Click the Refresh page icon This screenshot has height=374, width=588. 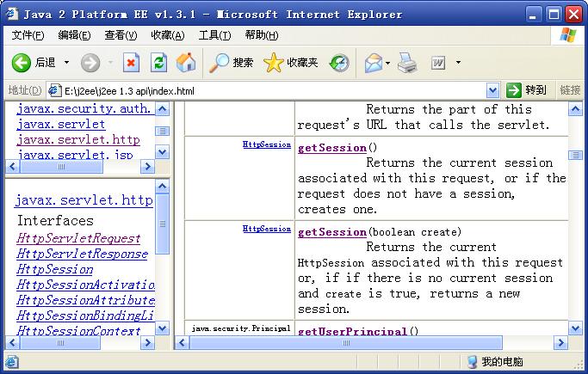158,63
